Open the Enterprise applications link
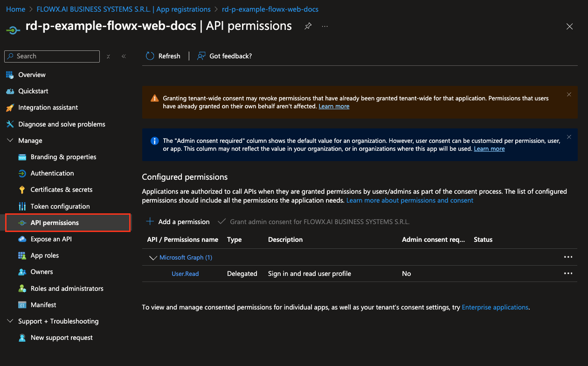This screenshot has height=366, width=588. [x=495, y=307]
